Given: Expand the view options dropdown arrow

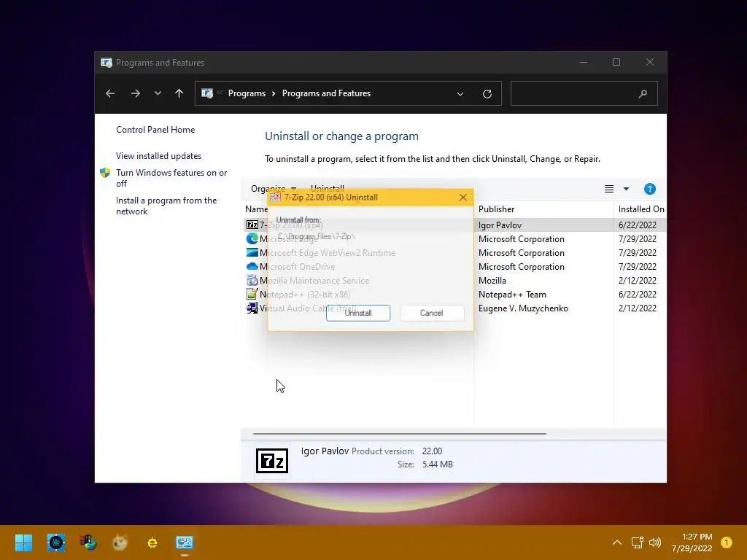Looking at the screenshot, I should click(x=626, y=189).
